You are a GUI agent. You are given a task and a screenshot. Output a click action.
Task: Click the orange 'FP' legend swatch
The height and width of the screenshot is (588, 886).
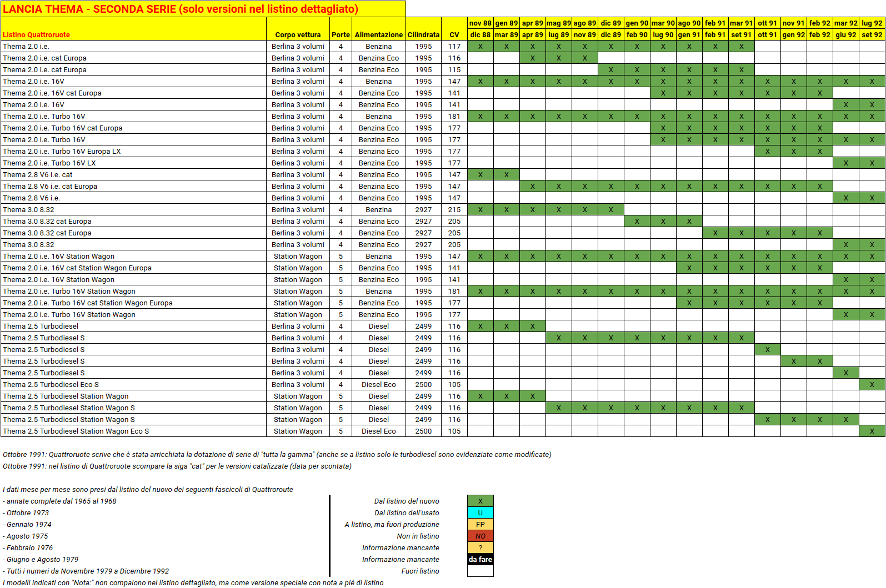click(480, 524)
